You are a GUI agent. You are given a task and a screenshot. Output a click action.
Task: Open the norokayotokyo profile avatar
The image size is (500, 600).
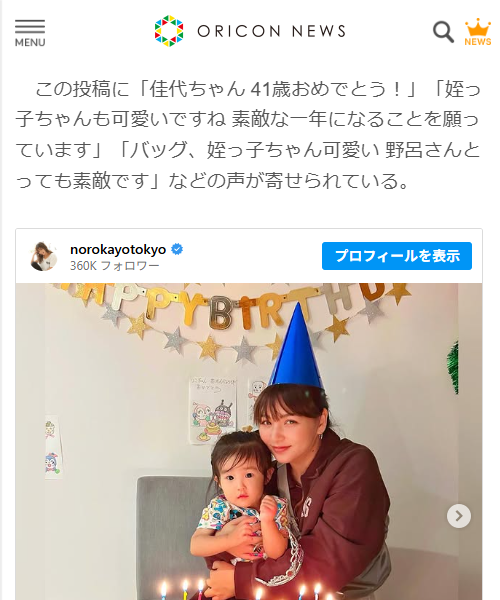click(44, 256)
